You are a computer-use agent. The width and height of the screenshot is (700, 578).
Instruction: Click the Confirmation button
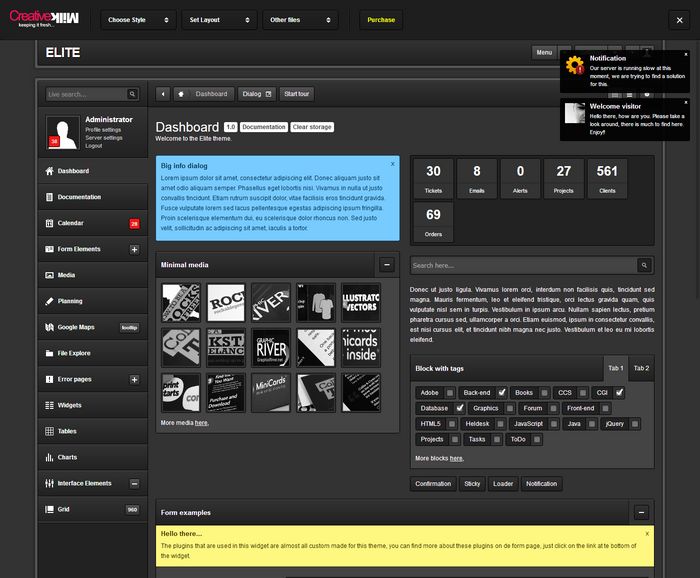point(433,484)
